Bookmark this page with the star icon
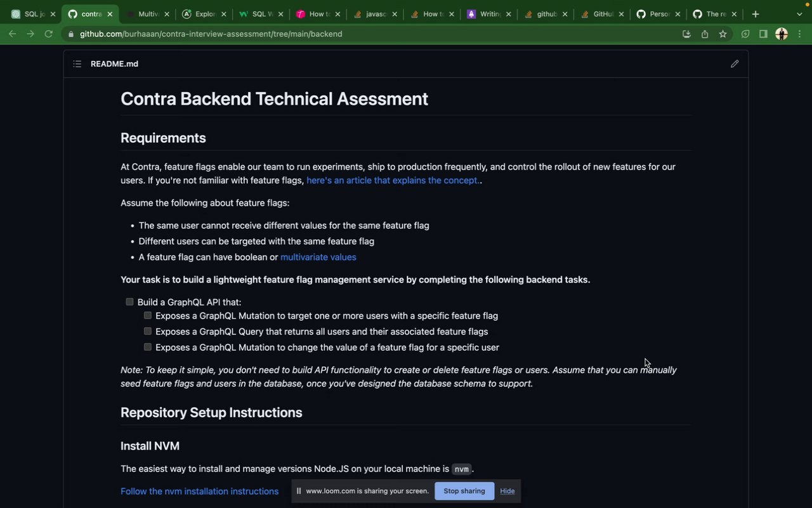Viewport: 812px width, 508px height. tap(723, 34)
